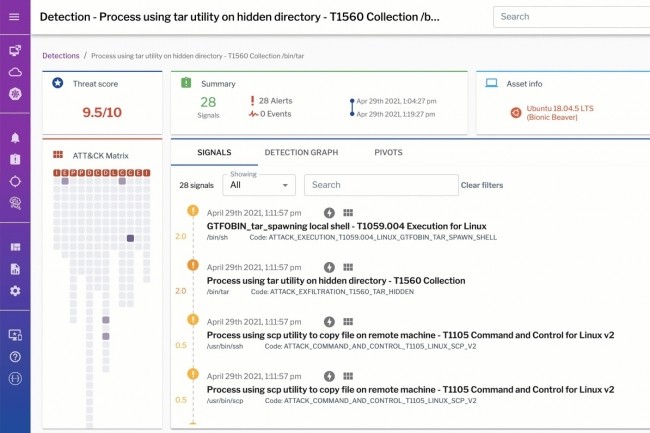Screen dimensions: 650x433
Task: Click warning marker of first GTFOBIN signal
Action: [x=191, y=212]
